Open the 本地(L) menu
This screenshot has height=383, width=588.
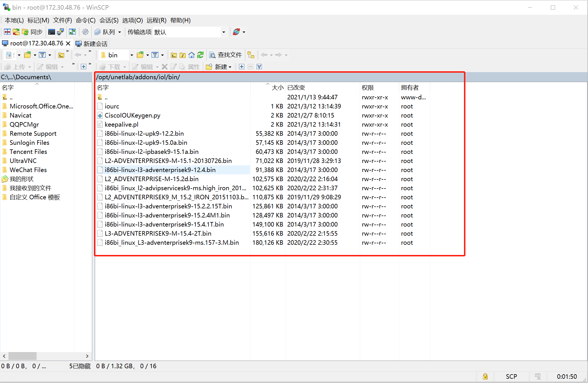pos(14,20)
